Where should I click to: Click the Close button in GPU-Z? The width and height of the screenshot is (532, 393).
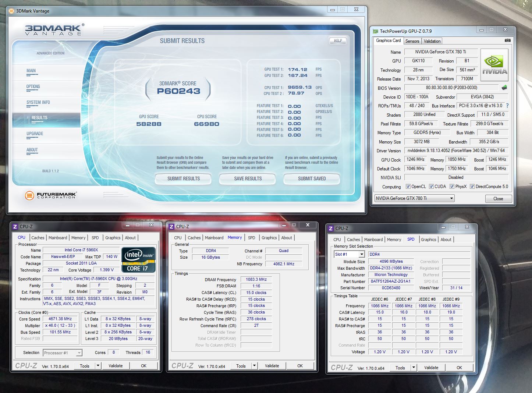(x=498, y=199)
